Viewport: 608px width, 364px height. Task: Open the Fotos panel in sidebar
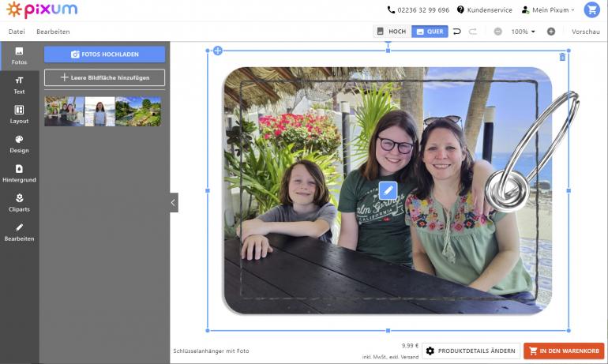click(19, 55)
